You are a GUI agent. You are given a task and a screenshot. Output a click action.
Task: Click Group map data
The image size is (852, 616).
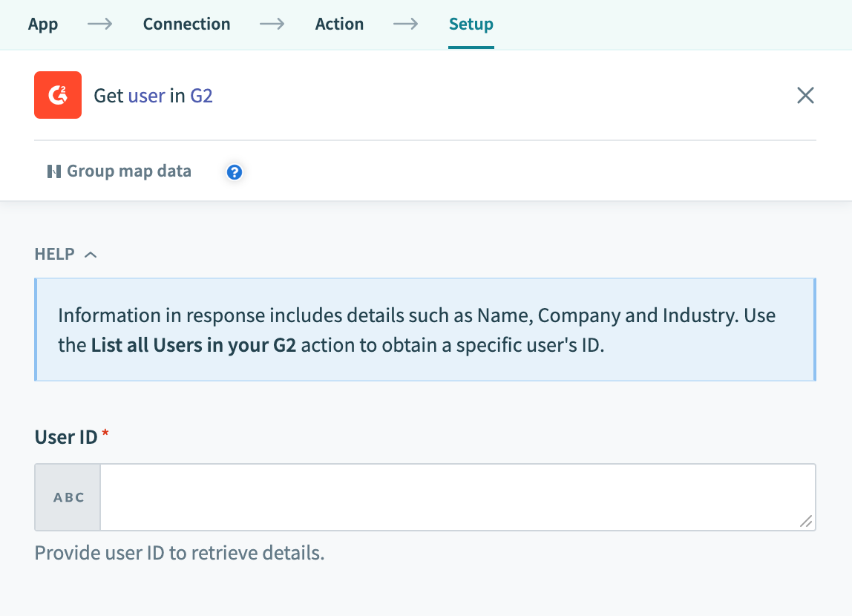point(128,171)
